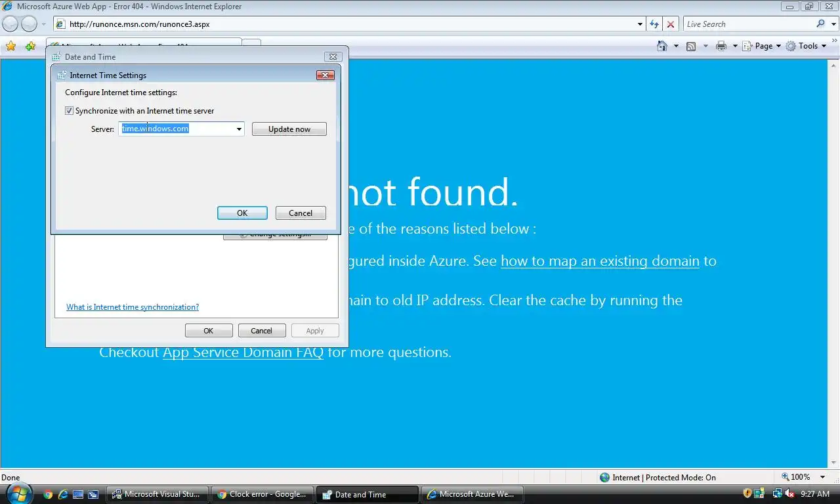
Task: Close the Internet Time Settings dialog
Action: [x=325, y=75]
